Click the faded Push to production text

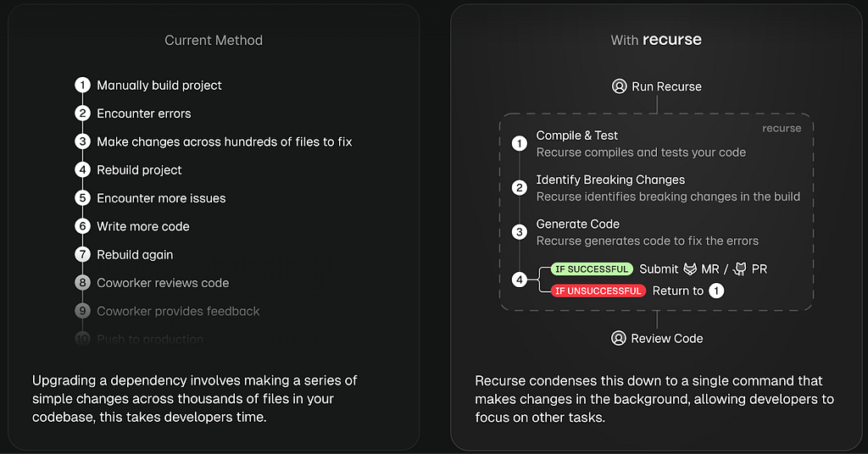(x=150, y=339)
